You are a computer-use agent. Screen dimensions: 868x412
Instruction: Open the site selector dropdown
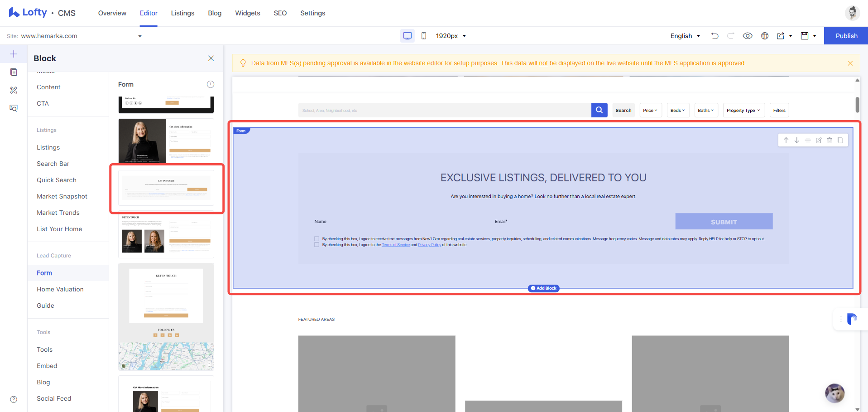(x=74, y=36)
